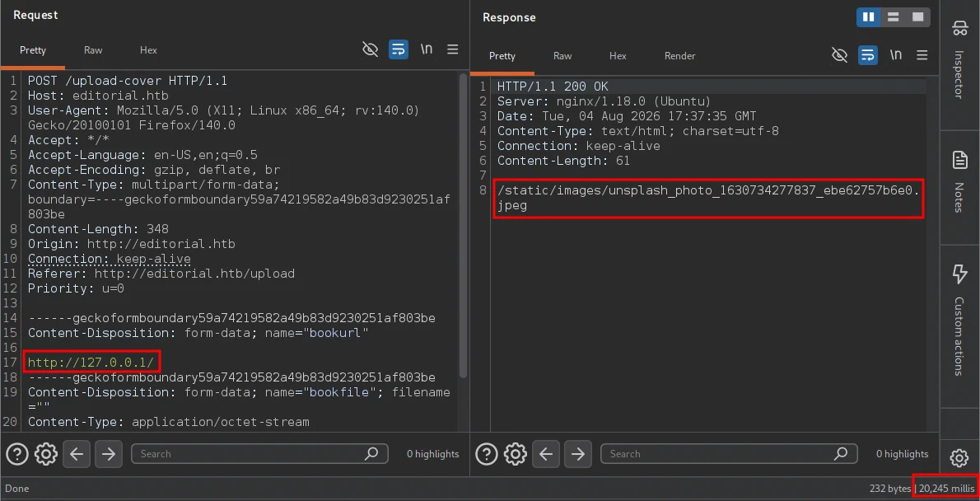The image size is (980, 501).
Task: Click the POST /upload-cover request line
Action: click(x=128, y=81)
